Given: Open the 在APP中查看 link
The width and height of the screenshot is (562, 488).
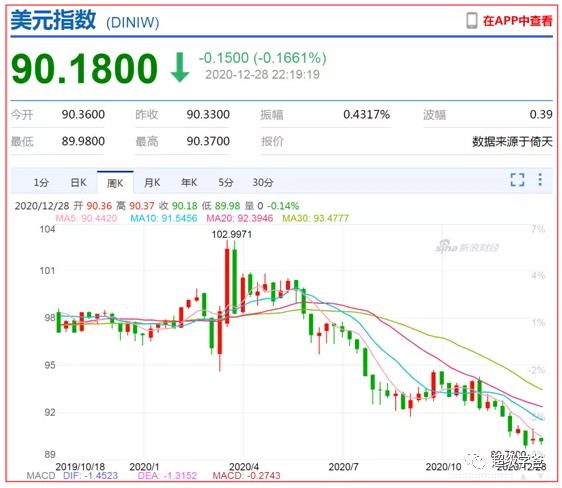Looking at the screenshot, I should point(517,21).
